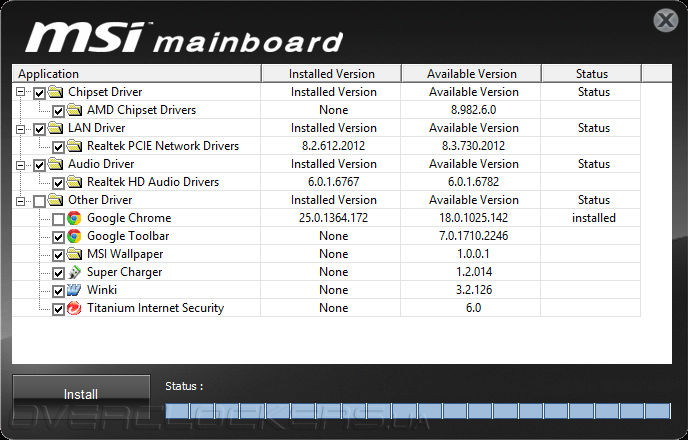688x440 pixels.
Task: Click the Audio Driver folder icon
Action: pyautogui.click(x=55, y=164)
